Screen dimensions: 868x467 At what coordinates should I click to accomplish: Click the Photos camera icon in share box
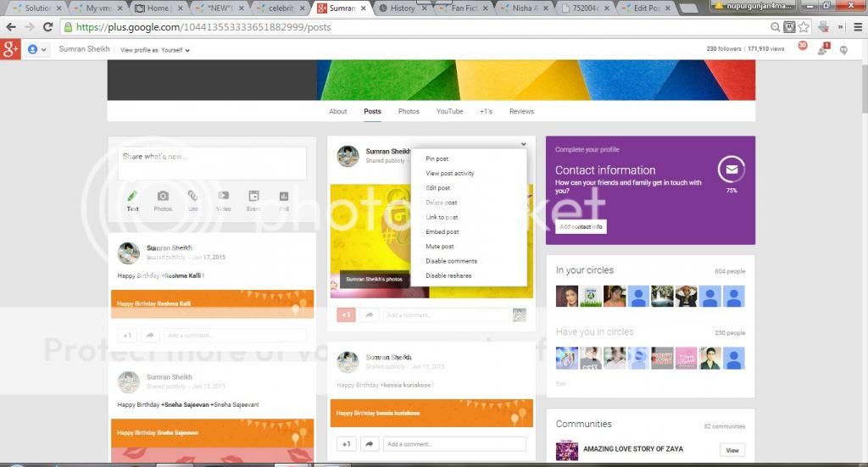coord(163,197)
